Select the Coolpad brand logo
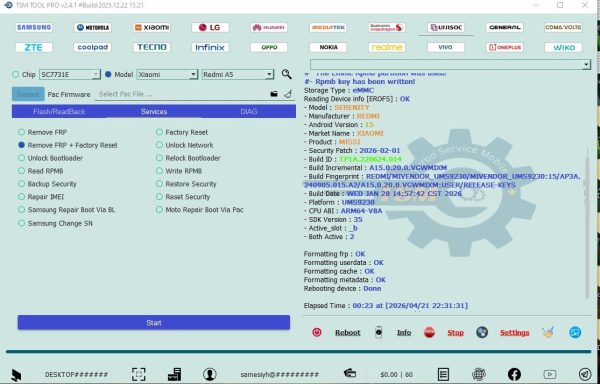This screenshot has width=600, height=384. click(x=93, y=47)
